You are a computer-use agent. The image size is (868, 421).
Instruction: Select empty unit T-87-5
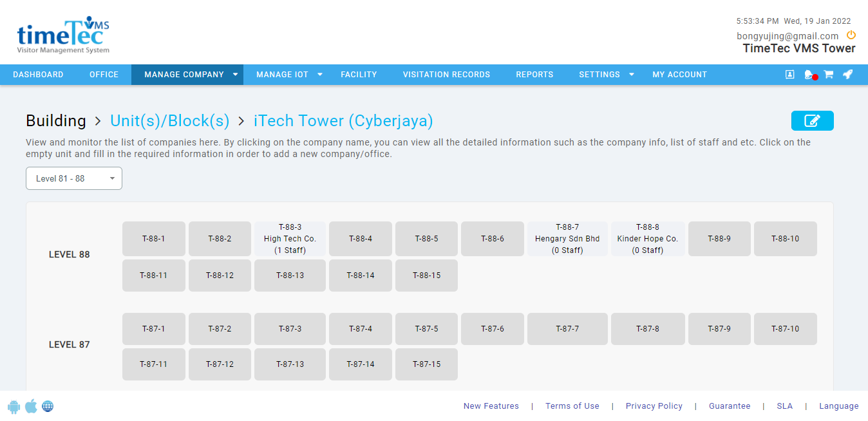[x=426, y=329]
